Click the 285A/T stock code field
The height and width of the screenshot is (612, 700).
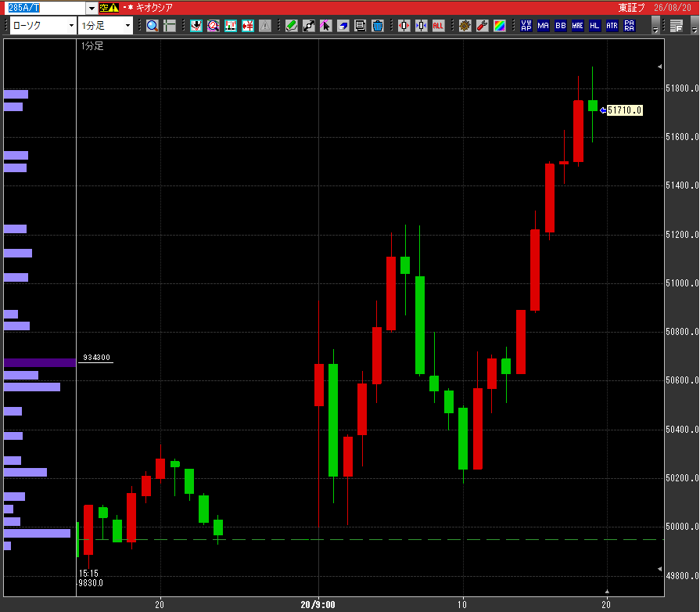pyautogui.click(x=47, y=8)
